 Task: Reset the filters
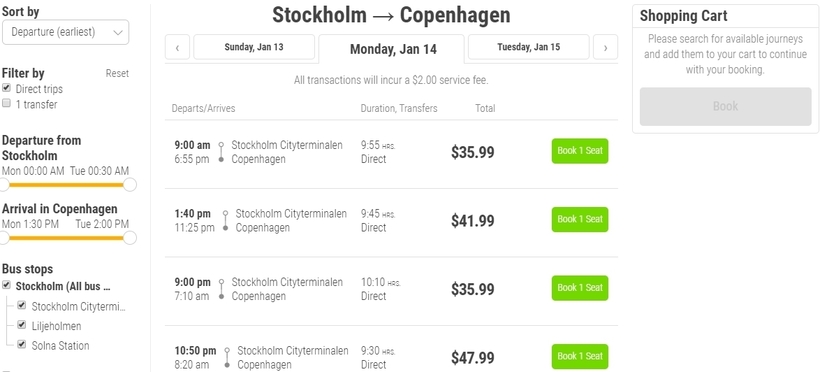coord(117,74)
